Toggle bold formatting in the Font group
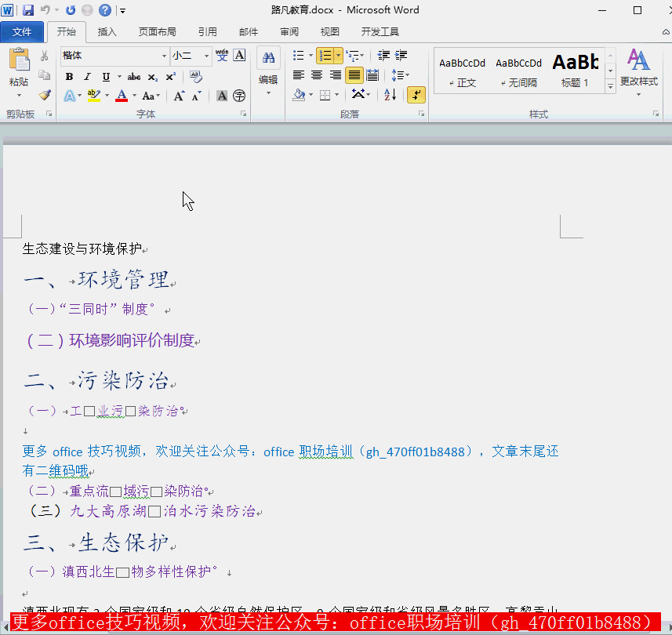672x635 pixels. click(70, 76)
